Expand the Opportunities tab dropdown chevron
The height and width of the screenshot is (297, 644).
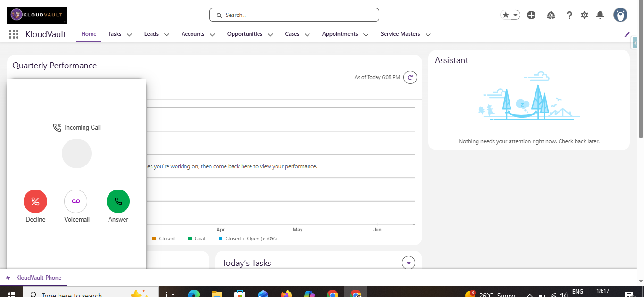click(x=270, y=34)
